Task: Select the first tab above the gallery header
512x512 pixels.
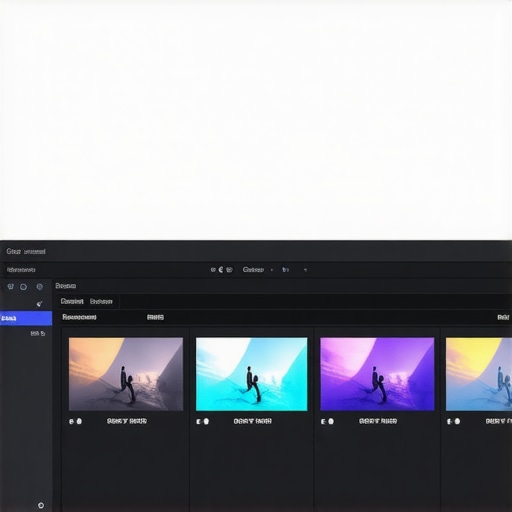Action: [72, 301]
